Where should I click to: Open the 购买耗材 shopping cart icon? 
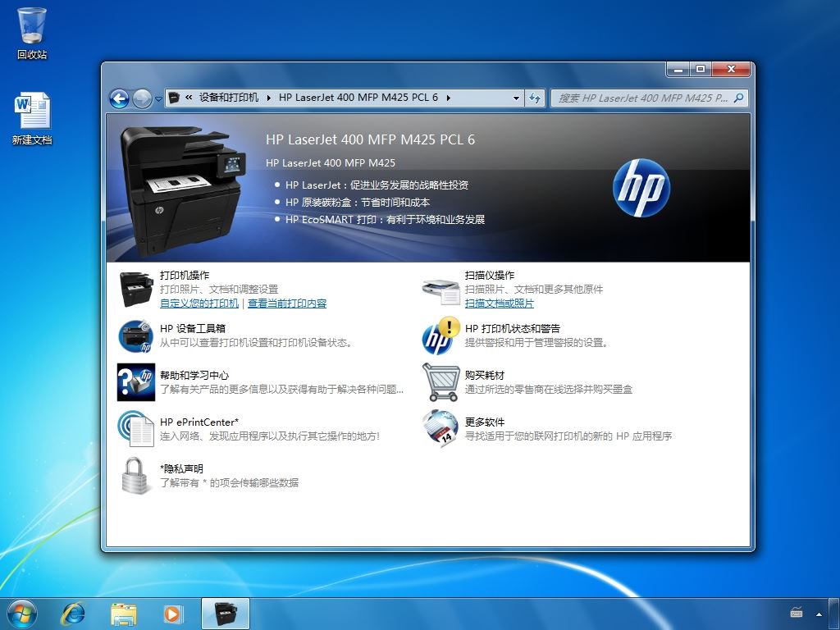click(x=441, y=382)
